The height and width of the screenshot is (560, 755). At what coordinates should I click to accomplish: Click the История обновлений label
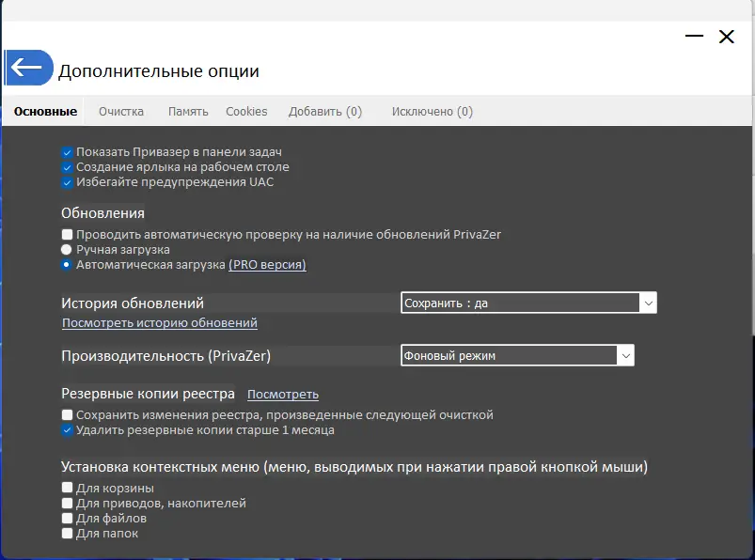[133, 303]
